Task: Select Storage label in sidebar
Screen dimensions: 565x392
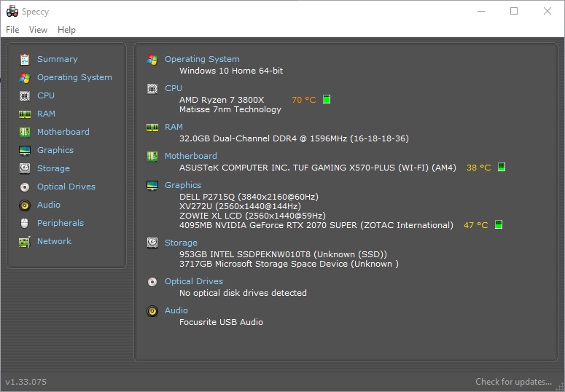Action: point(54,168)
